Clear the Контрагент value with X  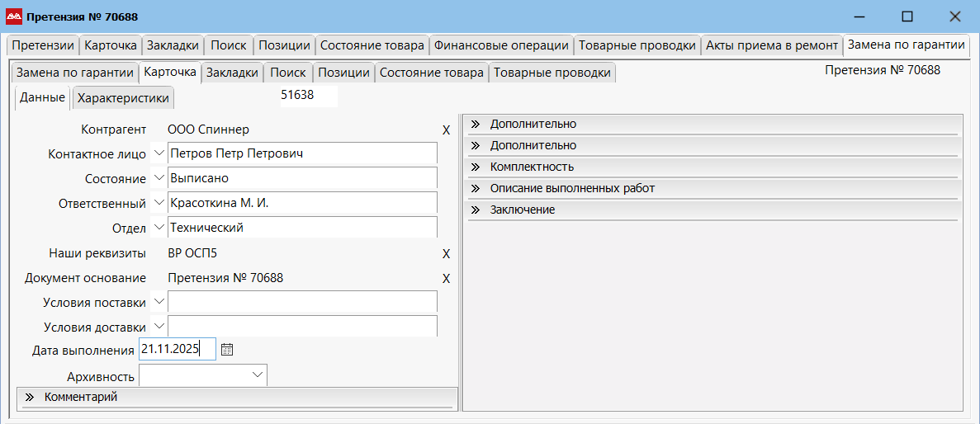(447, 130)
